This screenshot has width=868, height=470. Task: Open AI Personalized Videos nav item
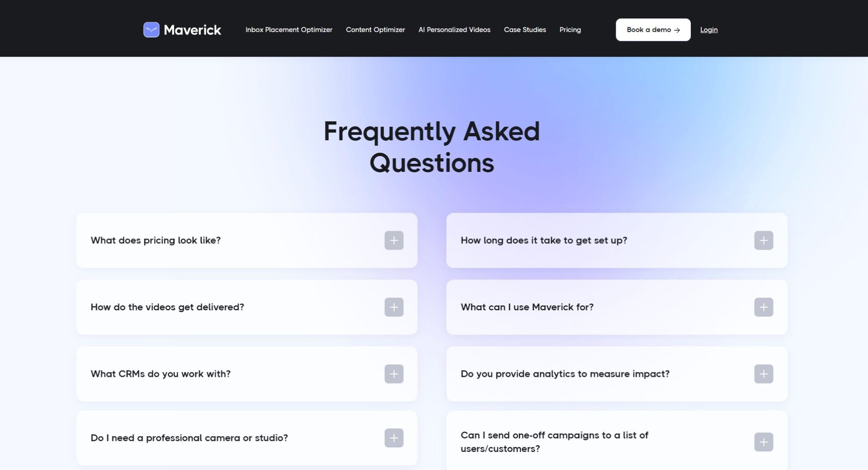click(x=454, y=30)
